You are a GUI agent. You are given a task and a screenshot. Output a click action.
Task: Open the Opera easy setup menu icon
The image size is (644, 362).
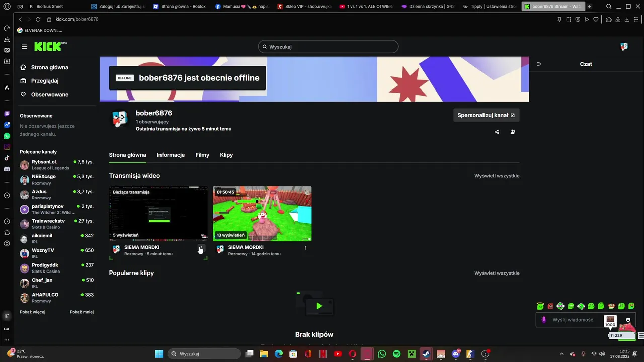coord(637,19)
